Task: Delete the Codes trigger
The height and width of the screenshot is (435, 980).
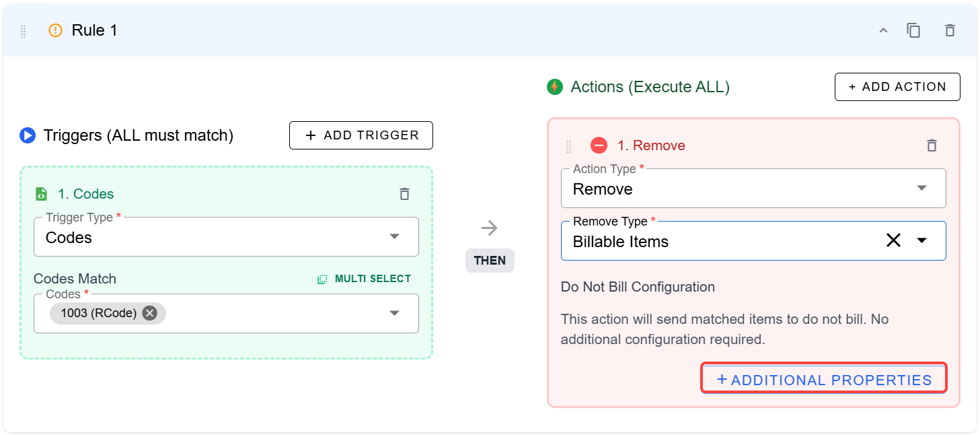Action: [404, 194]
